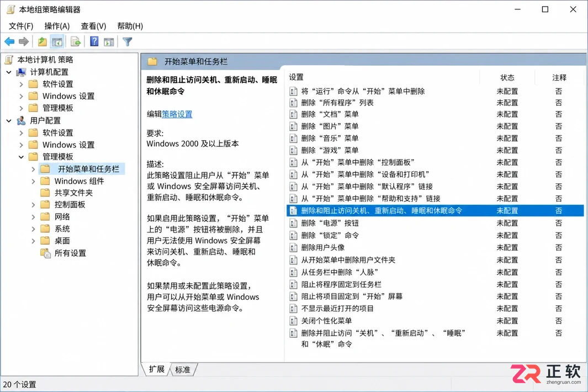Expand 管理模板 under 计算机配置
This screenshot has width=588, height=392.
click(22, 108)
